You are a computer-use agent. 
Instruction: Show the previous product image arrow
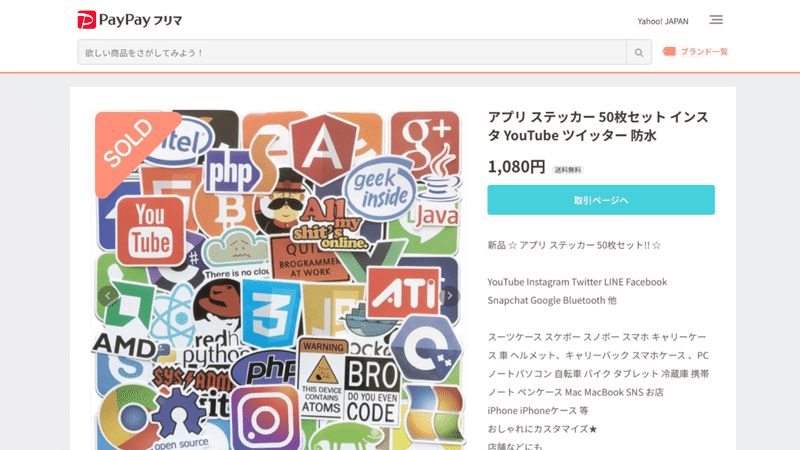tap(108, 295)
